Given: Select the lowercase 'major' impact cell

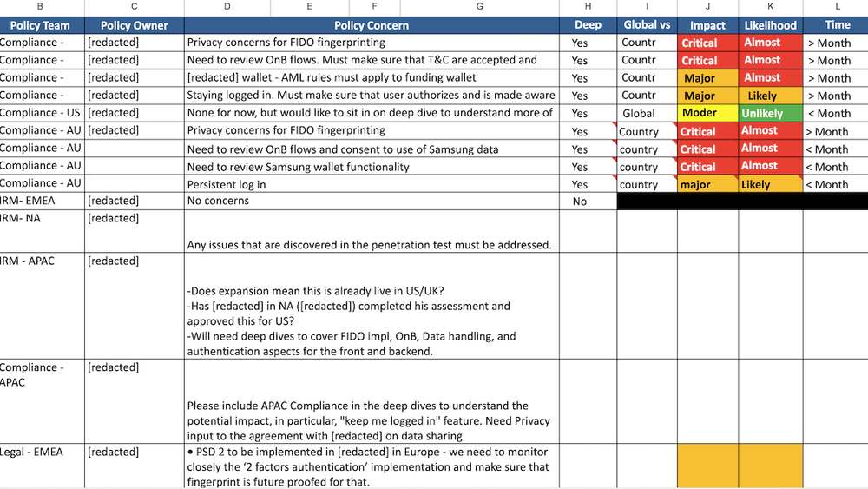Looking at the screenshot, I should click(707, 184).
